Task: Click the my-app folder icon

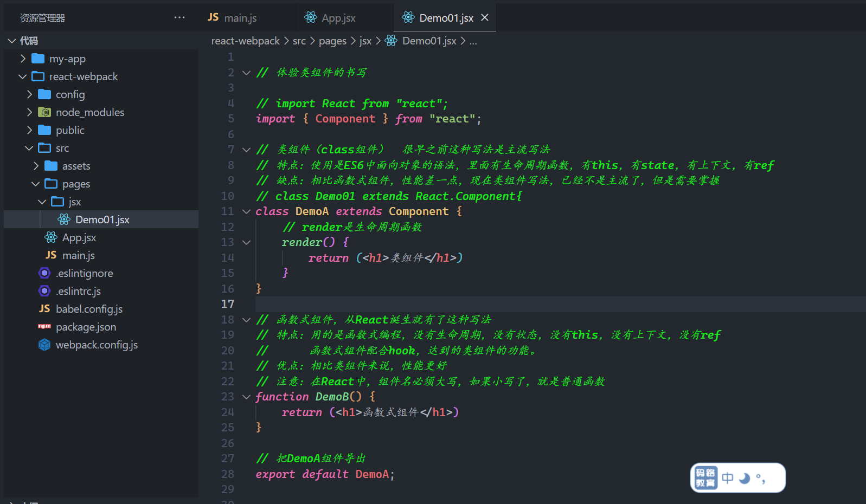Action: pos(38,59)
